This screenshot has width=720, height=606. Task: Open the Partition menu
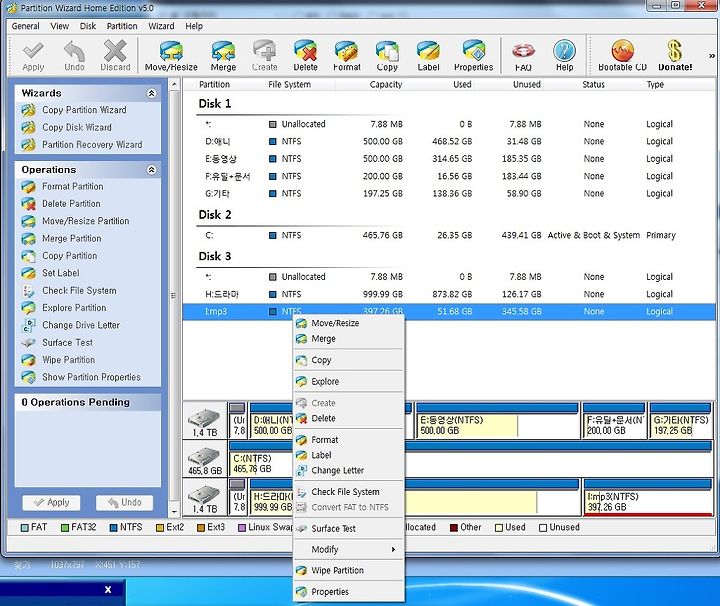point(122,26)
